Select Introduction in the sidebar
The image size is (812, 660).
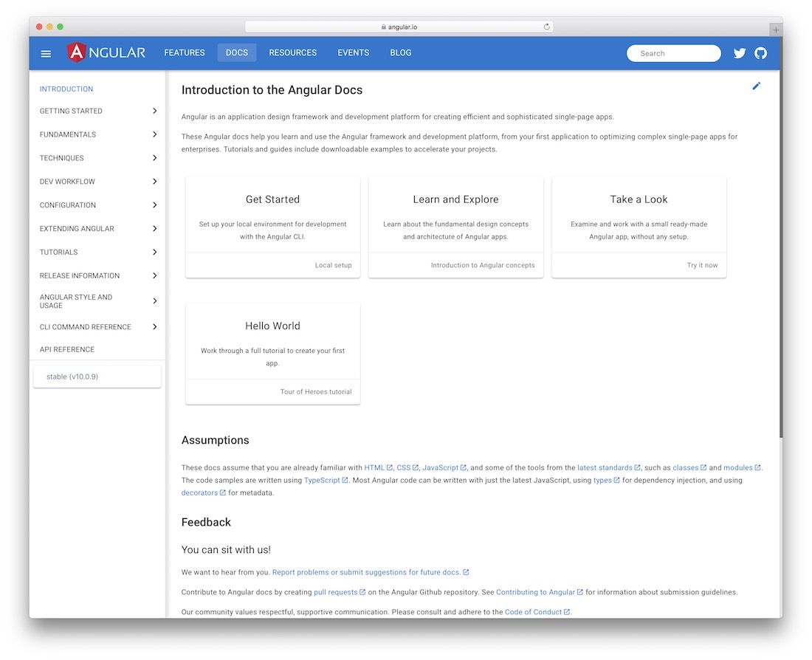[66, 89]
